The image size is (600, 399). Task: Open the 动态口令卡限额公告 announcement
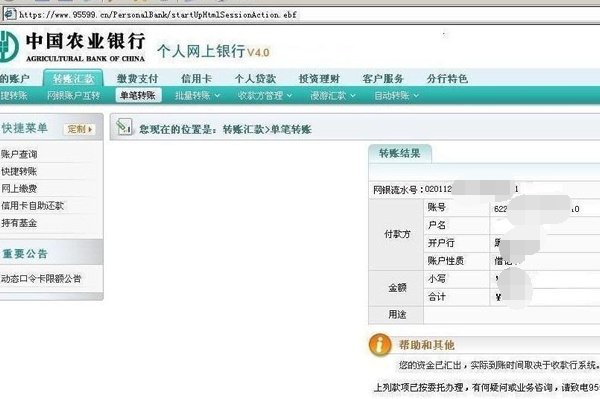coord(41,279)
